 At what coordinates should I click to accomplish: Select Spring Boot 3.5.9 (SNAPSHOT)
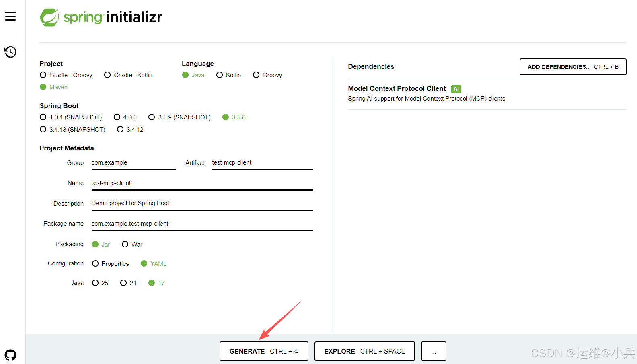click(x=180, y=117)
